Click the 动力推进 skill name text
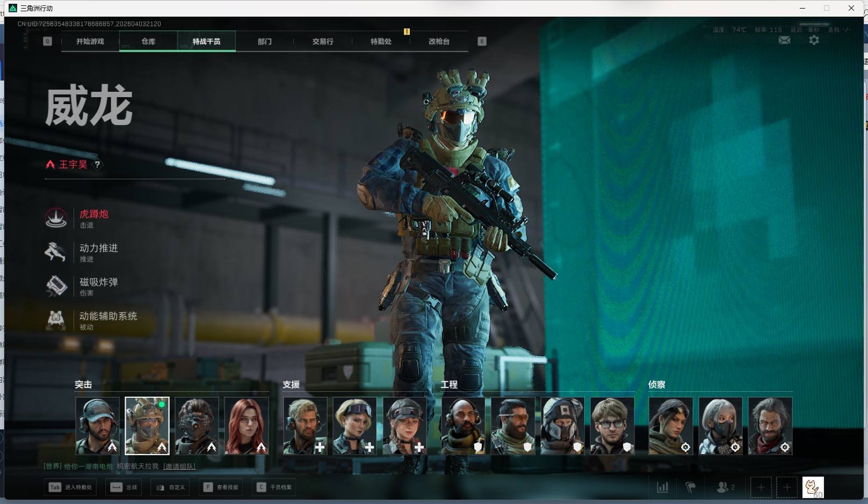868x504 pixels. coord(99,248)
